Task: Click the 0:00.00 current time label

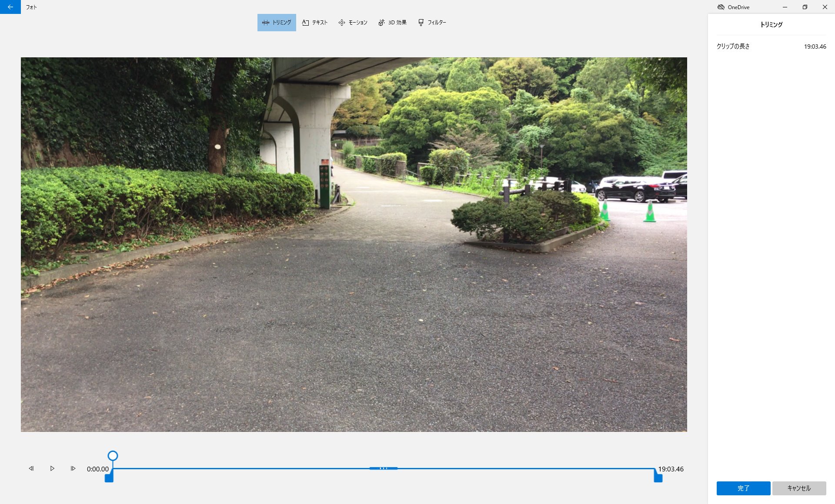Action: point(98,469)
